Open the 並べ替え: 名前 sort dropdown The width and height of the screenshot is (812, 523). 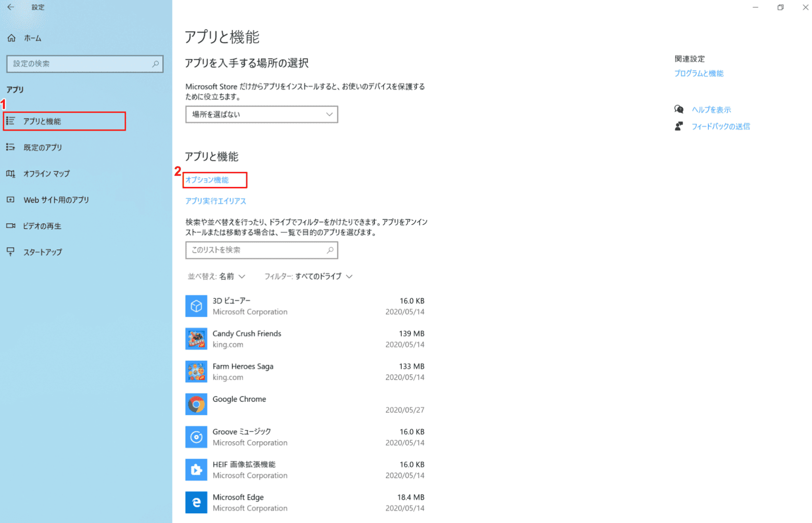point(217,277)
